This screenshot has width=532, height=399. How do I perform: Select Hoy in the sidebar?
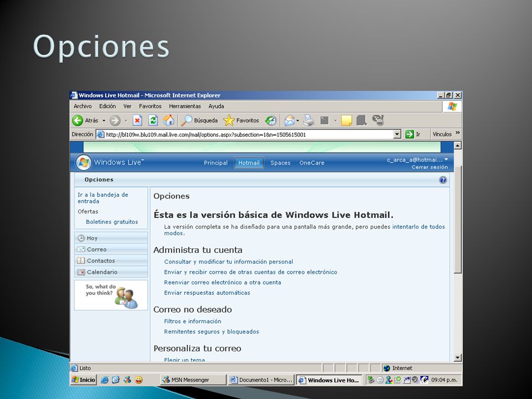(x=111, y=238)
